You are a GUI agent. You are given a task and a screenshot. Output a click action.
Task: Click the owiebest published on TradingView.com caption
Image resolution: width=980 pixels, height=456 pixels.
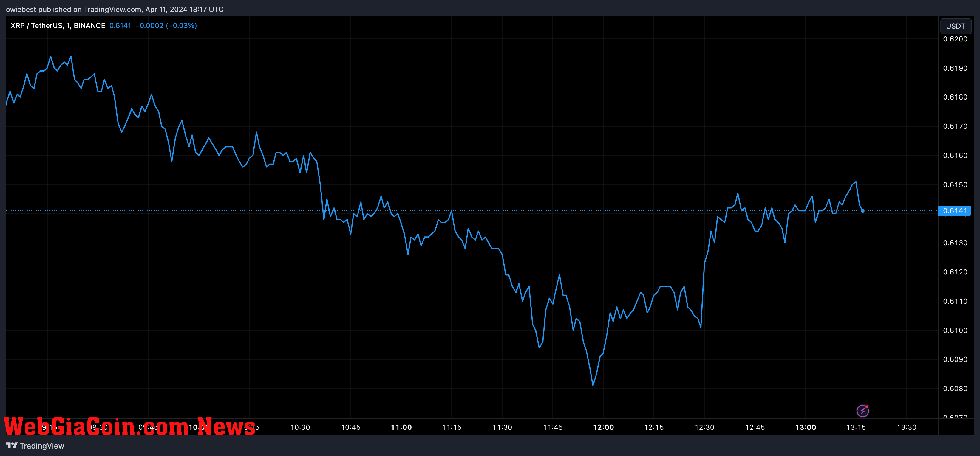point(115,9)
